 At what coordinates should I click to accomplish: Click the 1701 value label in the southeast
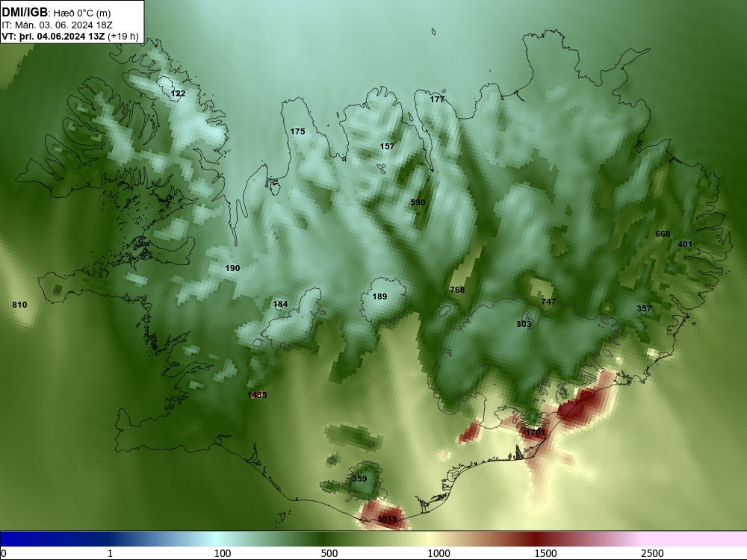(x=535, y=432)
